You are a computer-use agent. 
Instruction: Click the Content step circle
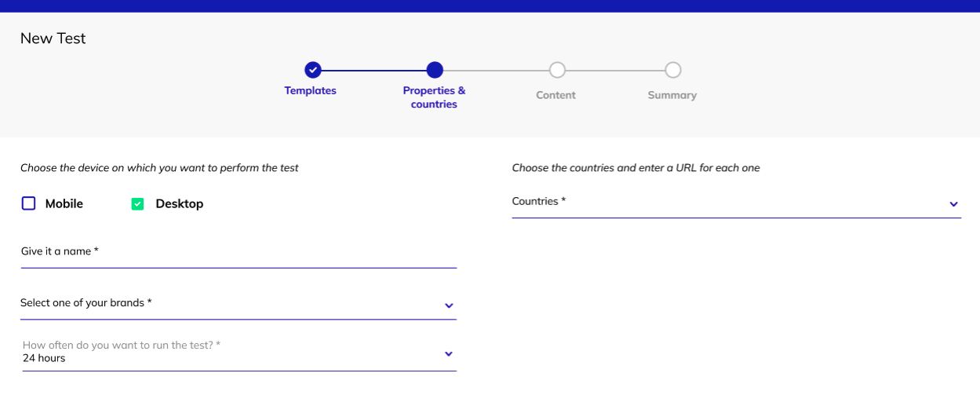pos(557,70)
